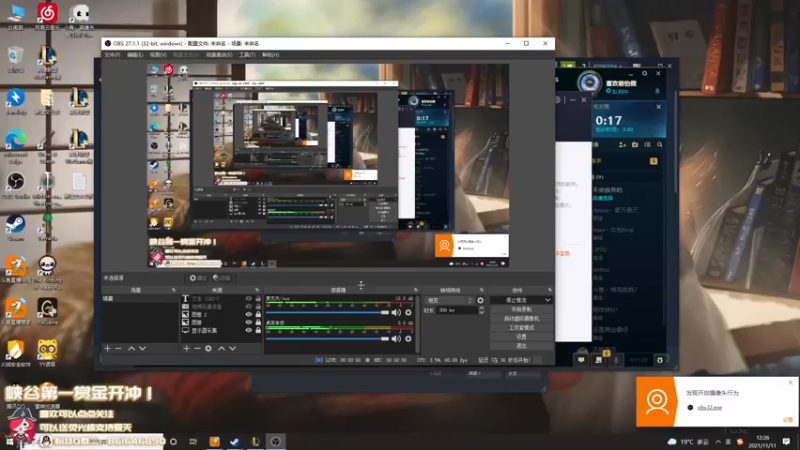This screenshot has width=800, height=450.
Task: Click the obs32.exe link in the camera notification
Action: coord(710,408)
